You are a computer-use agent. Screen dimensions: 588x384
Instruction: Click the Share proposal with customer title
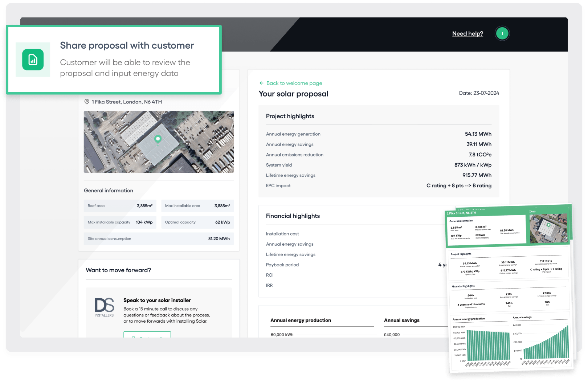pyautogui.click(x=127, y=46)
